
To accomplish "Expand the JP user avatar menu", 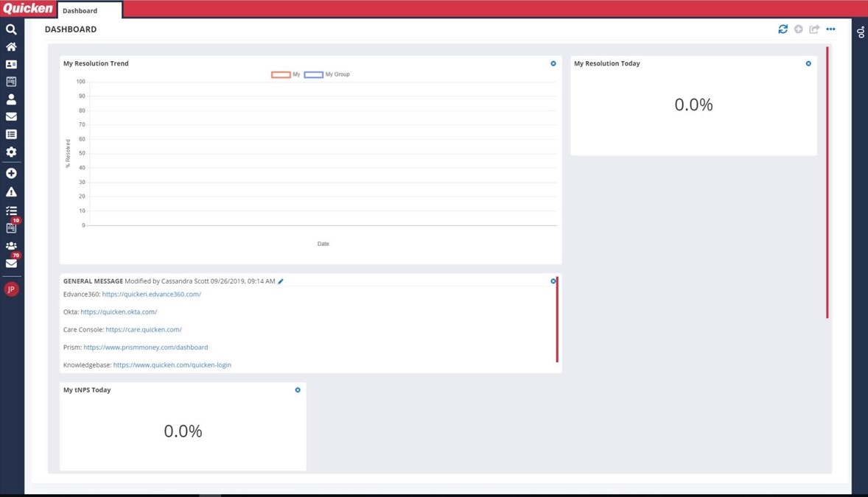I will click(11, 289).
